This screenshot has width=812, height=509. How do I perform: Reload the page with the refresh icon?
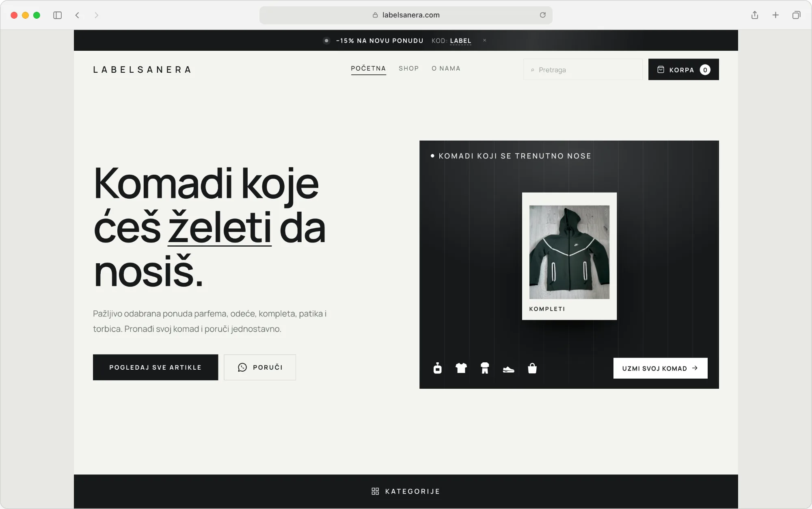click(542, 15)
